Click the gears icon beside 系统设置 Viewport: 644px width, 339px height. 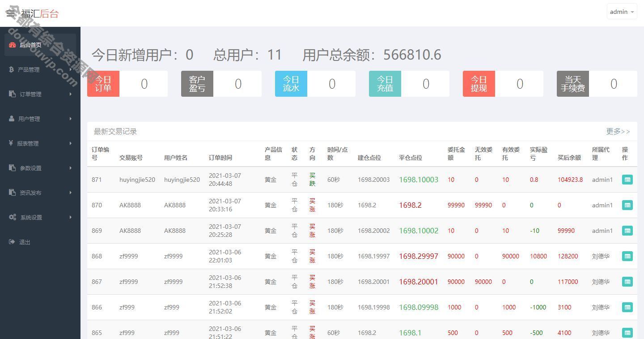pos(13,217)
